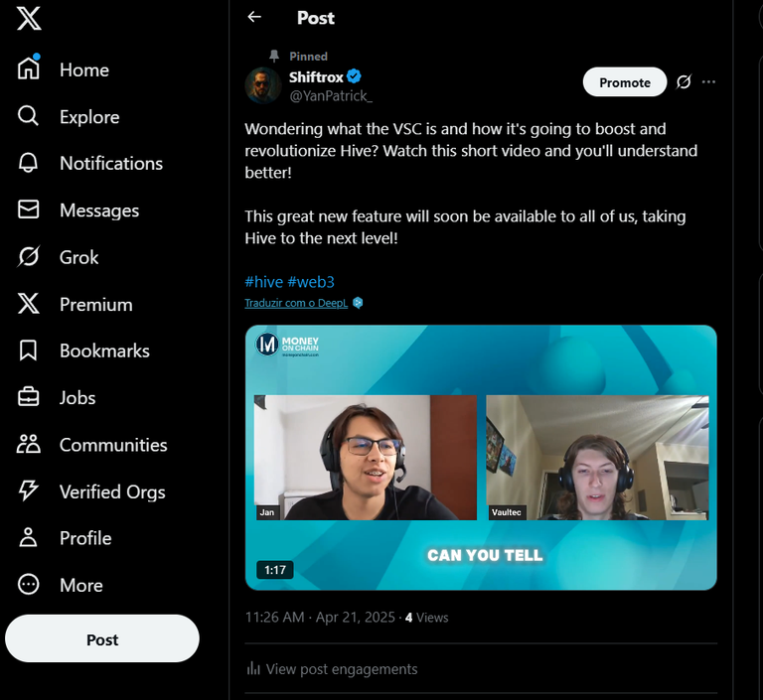Click the Promote button
Screen dimensions: 763x700
(x=625, y=82)
